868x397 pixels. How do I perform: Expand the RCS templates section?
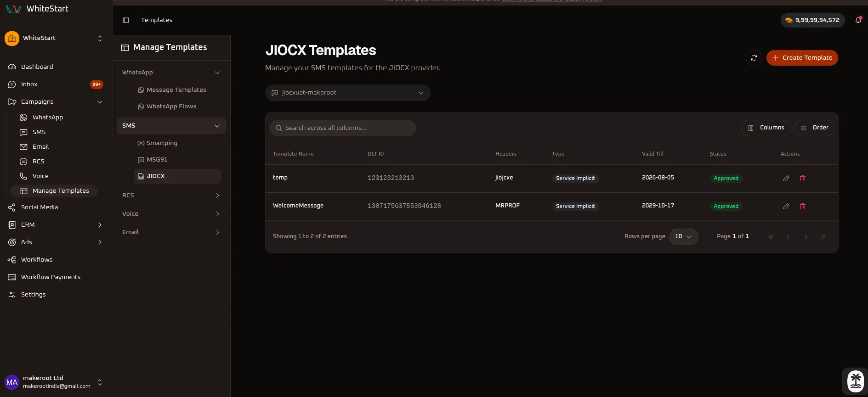[x=171, y=196]
